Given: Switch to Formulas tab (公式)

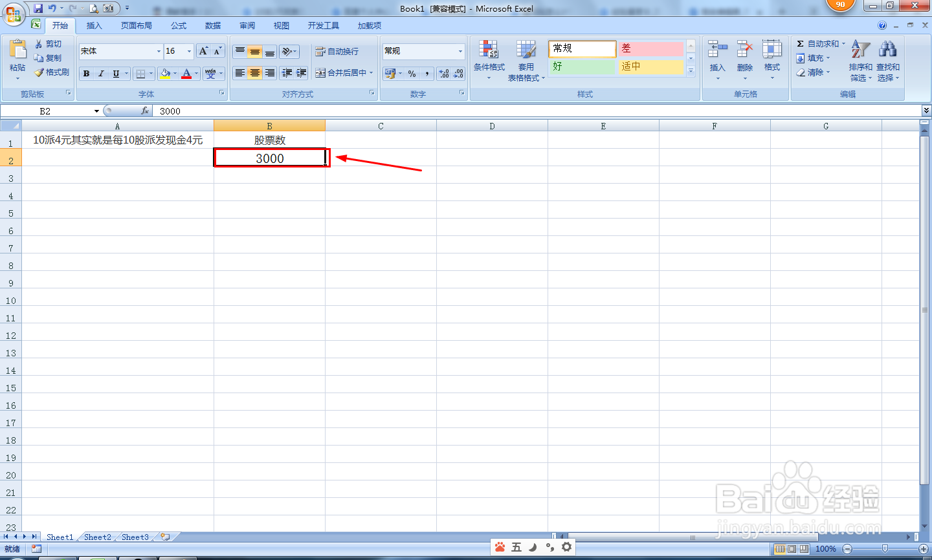Looking at the screenshot, I should (x=179, y=26).
